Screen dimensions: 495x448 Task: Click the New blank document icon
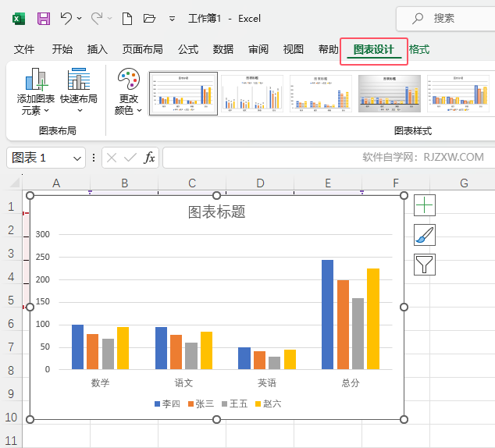[127, 19]
